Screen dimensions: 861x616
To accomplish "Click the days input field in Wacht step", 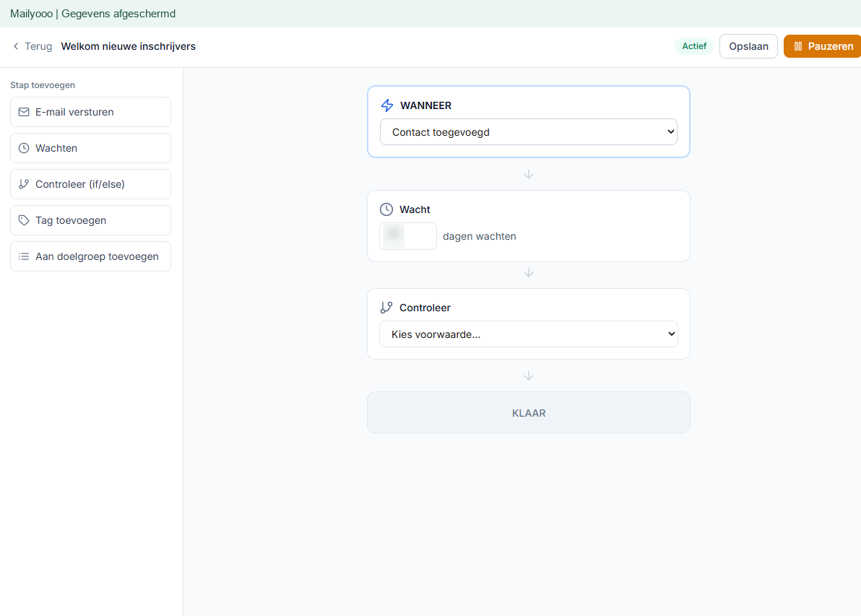I will [x=408, y=236].
